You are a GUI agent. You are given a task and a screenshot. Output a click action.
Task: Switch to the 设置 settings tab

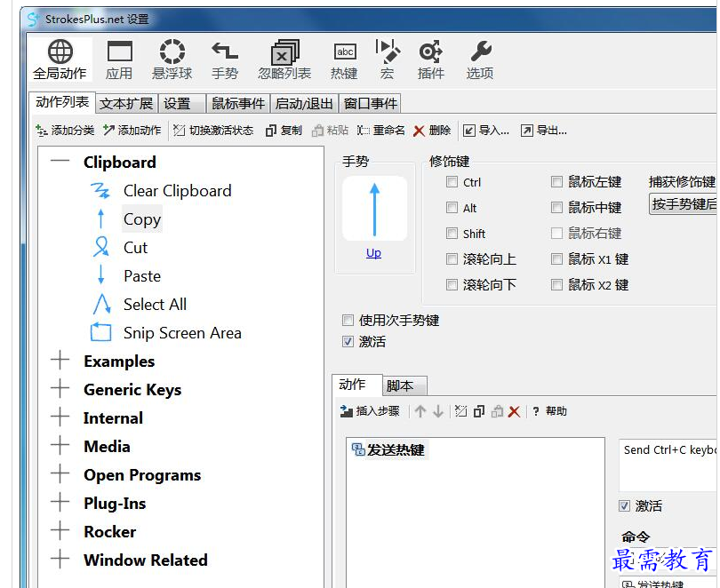(182, 104)
